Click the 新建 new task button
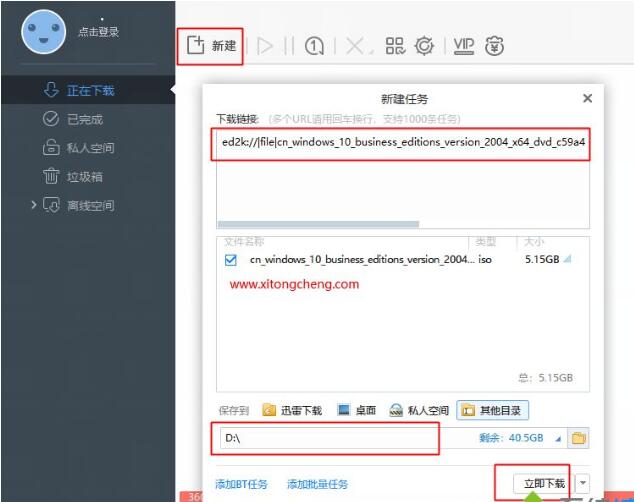 click(211, 45)
